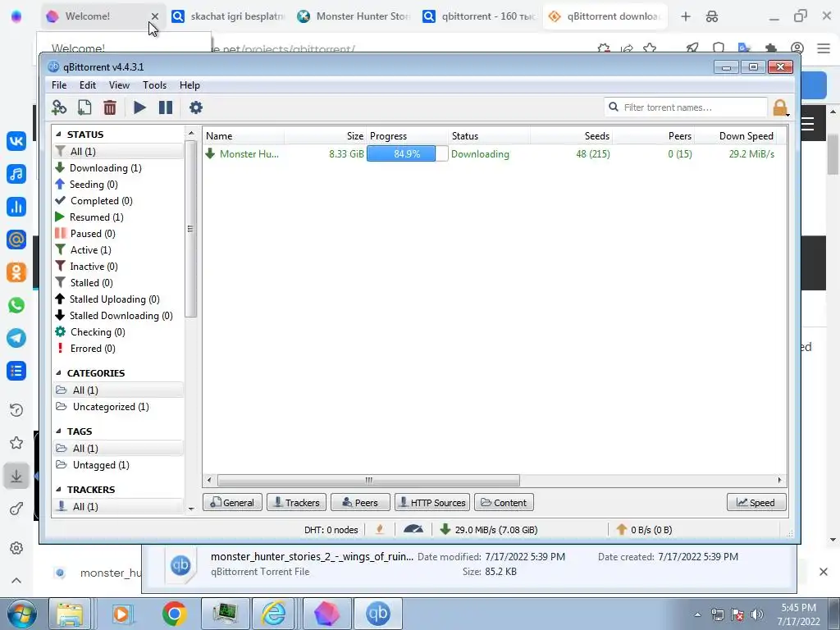The width and height of the screenshot is (840, 630).
Task: Switch to the HTTP Sources tab
Action: (432, 503)
